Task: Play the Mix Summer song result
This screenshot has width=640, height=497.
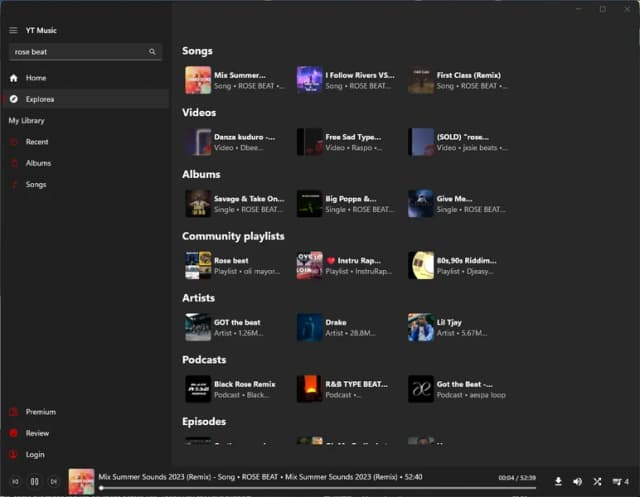Action: click(x=235, y=80)
